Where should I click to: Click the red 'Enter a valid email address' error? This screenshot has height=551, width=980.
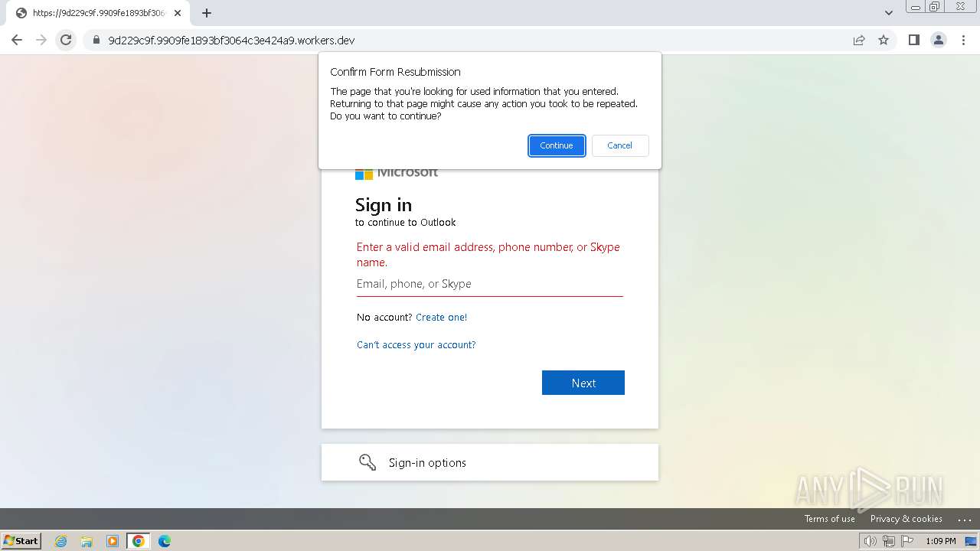(x=488, y=255)
